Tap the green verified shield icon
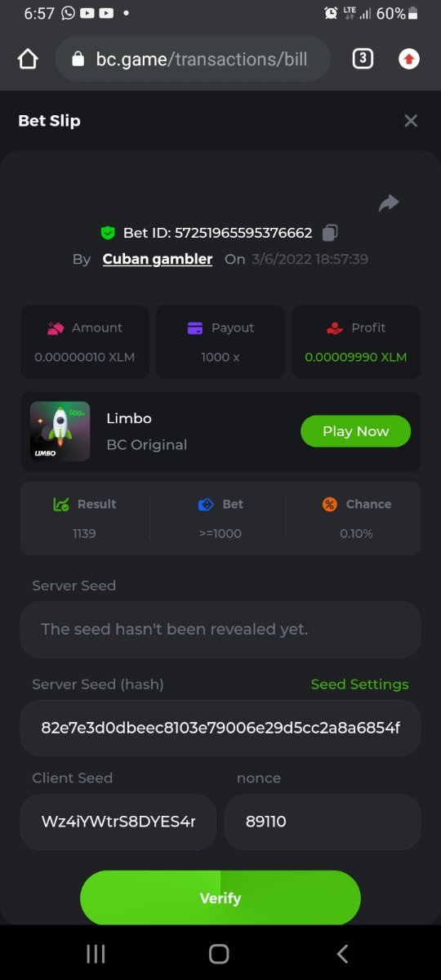 108,233
